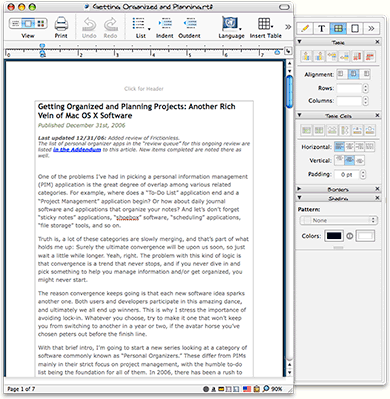Expand the Borders palette section
The width and height of the screenshot is (390, 399).
[x=299, y=189]
